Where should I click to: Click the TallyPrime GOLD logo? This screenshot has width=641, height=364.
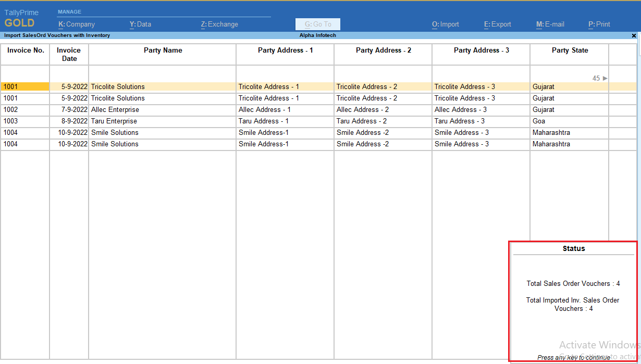21,18
